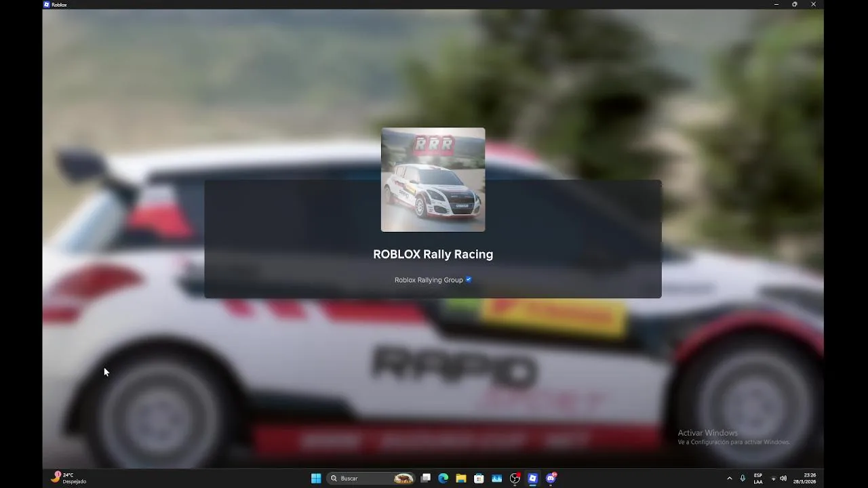This screenshot has width=868, height=488.
Task: Open the blue Photos app taskbar icon
Action: (x=497, y=479)
